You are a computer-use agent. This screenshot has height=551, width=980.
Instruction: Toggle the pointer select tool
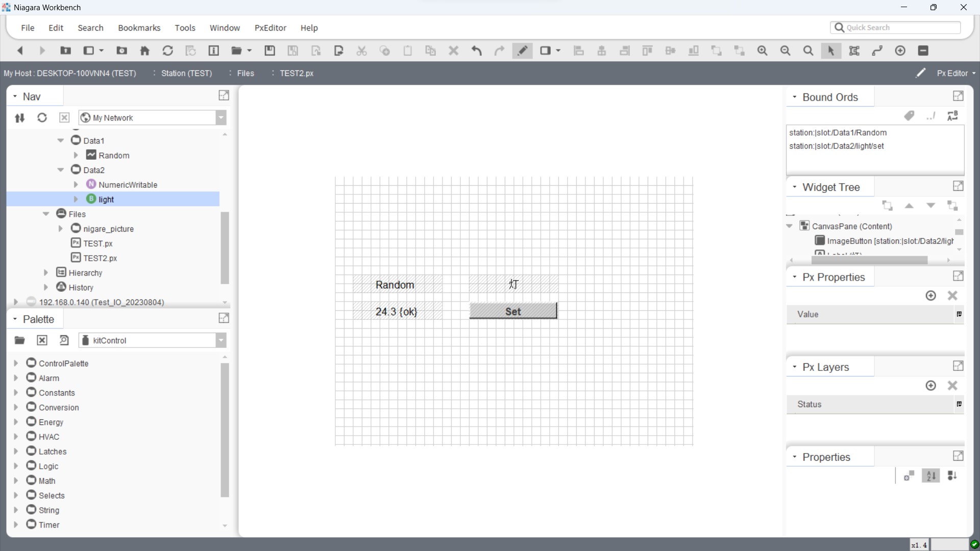click(831, 51)
